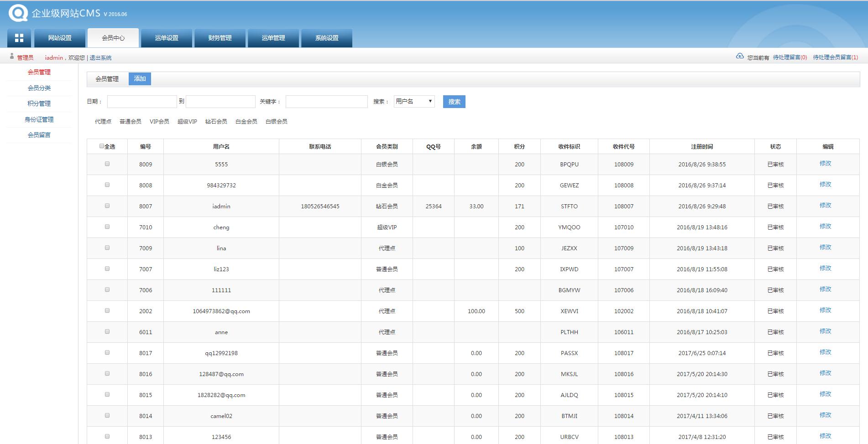Filter by 钻石会员 category
This screenshot has width=868, height=444.
tap(216, 122)
